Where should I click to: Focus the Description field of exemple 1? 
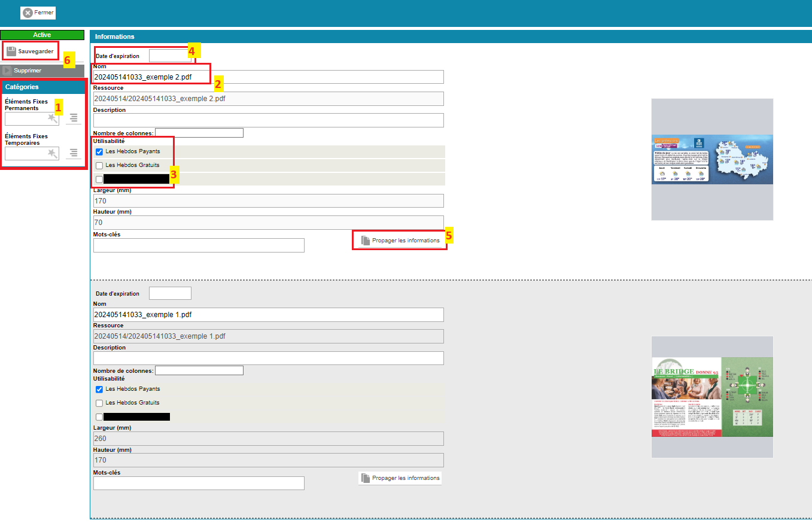coord(268,358)
